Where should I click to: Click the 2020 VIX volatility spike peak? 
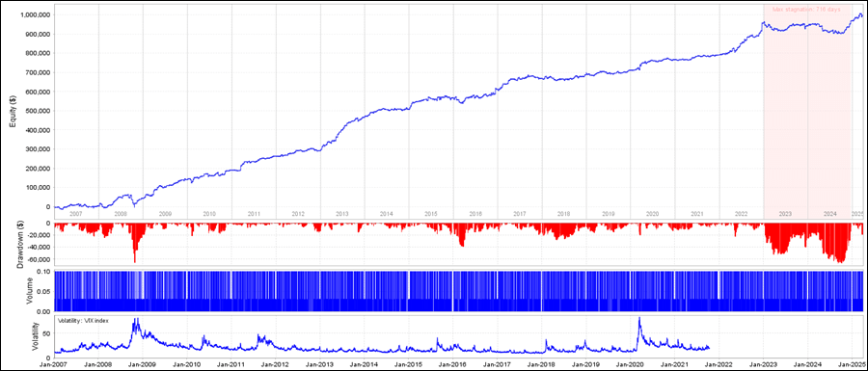tap(639, 318)
